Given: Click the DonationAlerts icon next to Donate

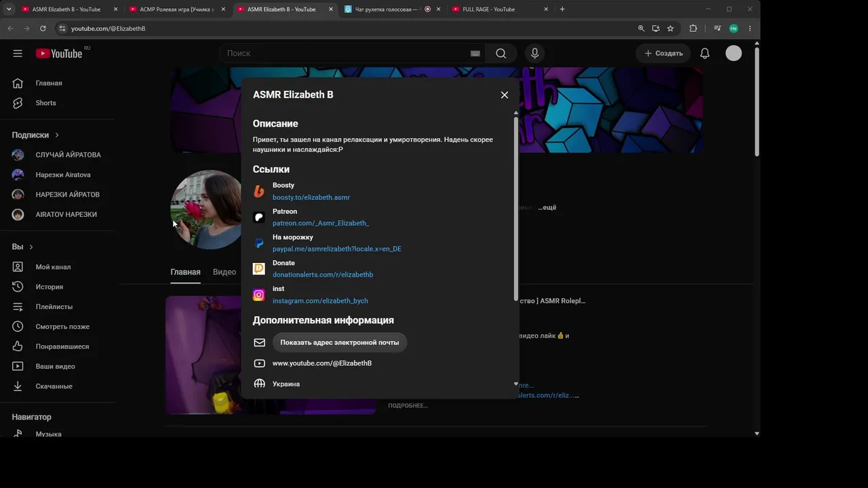Looking at the screenshot, I should (x=259, y=269).
